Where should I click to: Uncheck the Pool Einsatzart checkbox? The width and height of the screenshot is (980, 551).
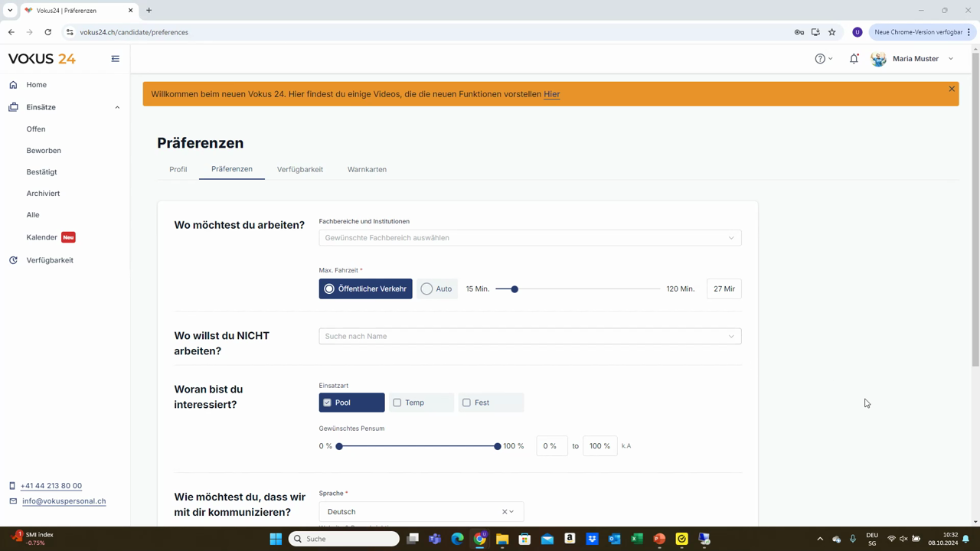(x=327, y=403)
